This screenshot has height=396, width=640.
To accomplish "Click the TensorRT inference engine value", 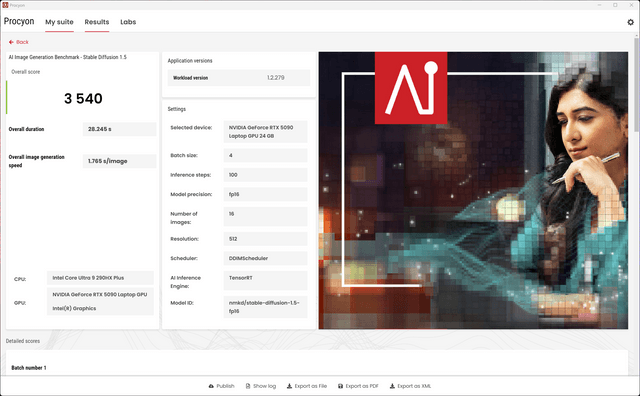I will pos(265,280).
